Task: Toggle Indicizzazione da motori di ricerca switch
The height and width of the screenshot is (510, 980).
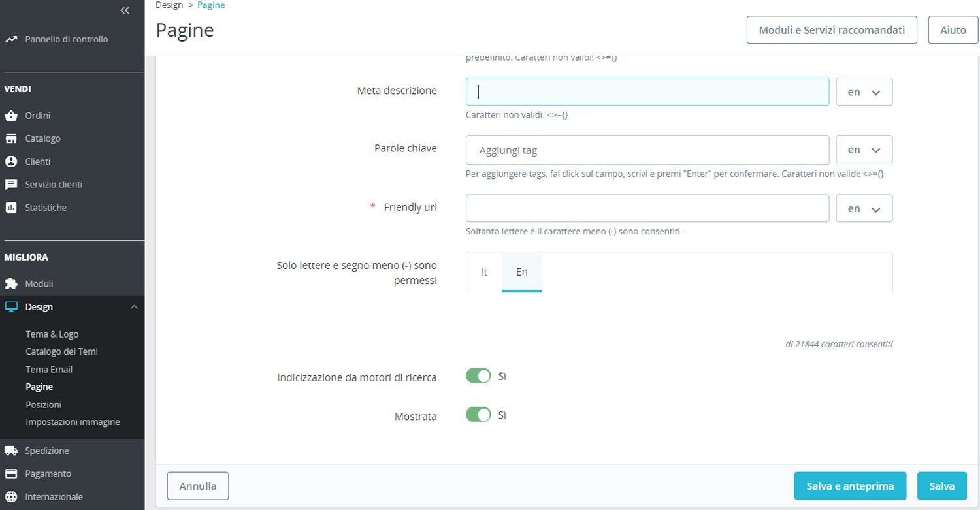Action: 478,376
